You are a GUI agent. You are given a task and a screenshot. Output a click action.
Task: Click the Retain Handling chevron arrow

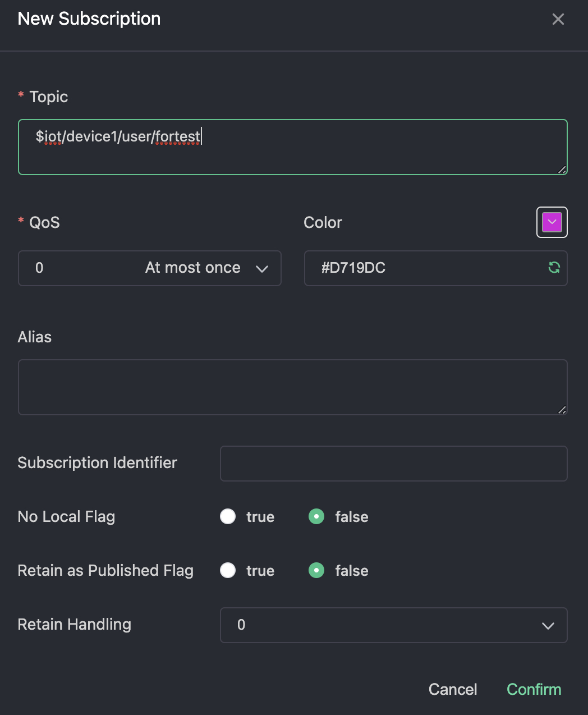coord(548,626)
